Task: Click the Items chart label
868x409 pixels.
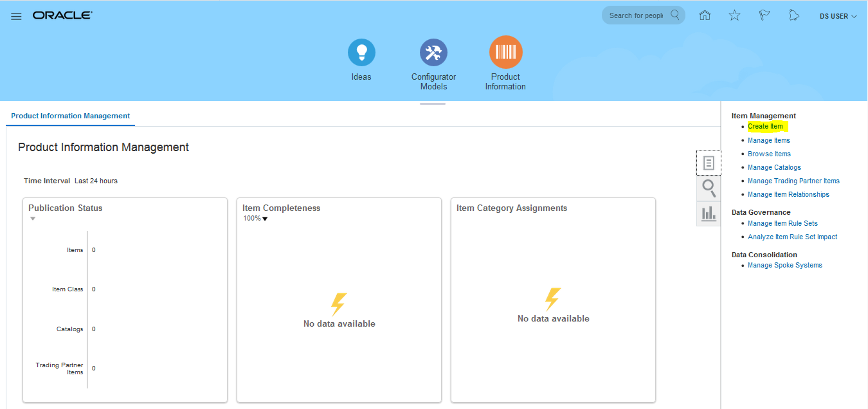Action: [75, 250]
